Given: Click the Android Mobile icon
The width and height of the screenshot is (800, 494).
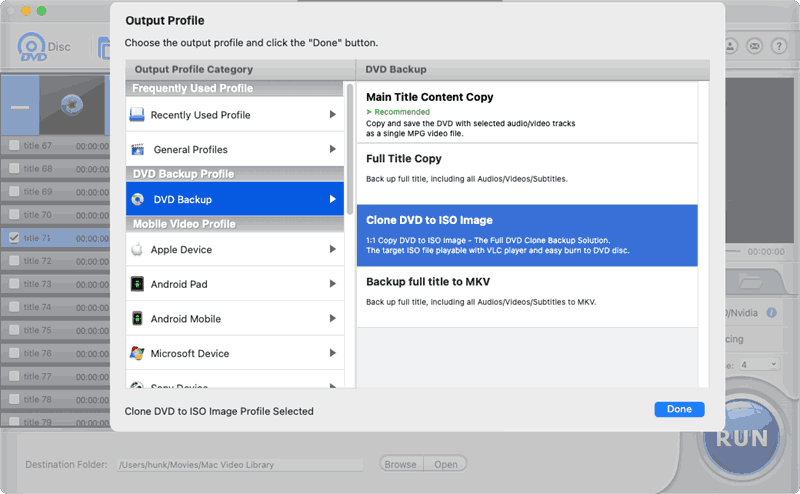Looking at the screenshot, I should pos(137,318).
